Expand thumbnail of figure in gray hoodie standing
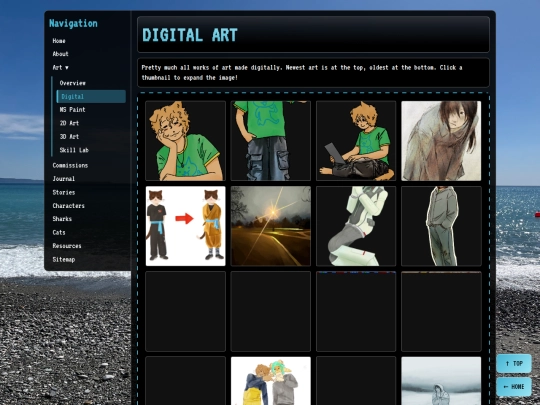The width and height of the screenshot is (540, 405). pos(441,226)
